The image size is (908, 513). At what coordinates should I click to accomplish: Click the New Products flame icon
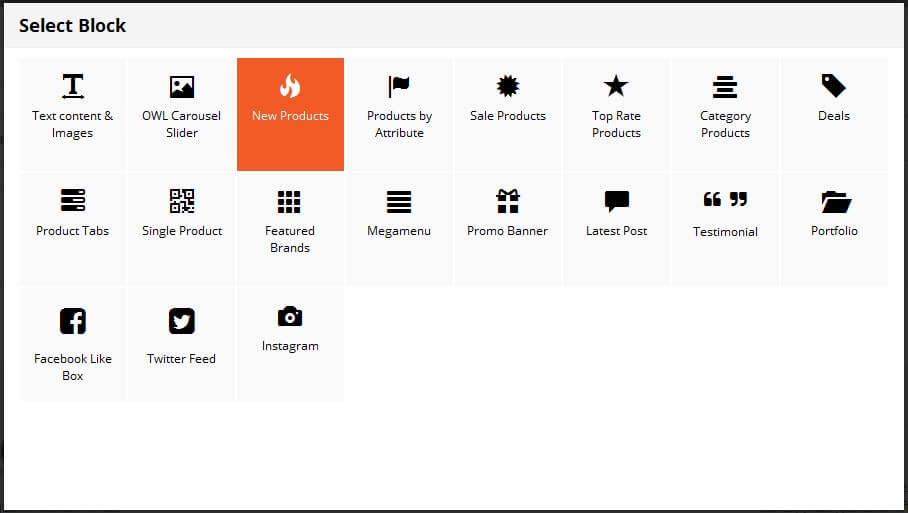coord(290,86)
